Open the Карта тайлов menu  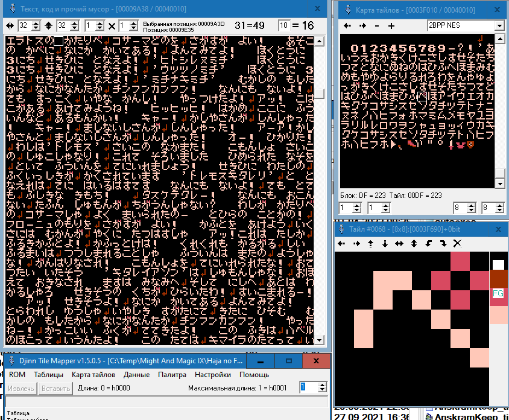[93, 375]
